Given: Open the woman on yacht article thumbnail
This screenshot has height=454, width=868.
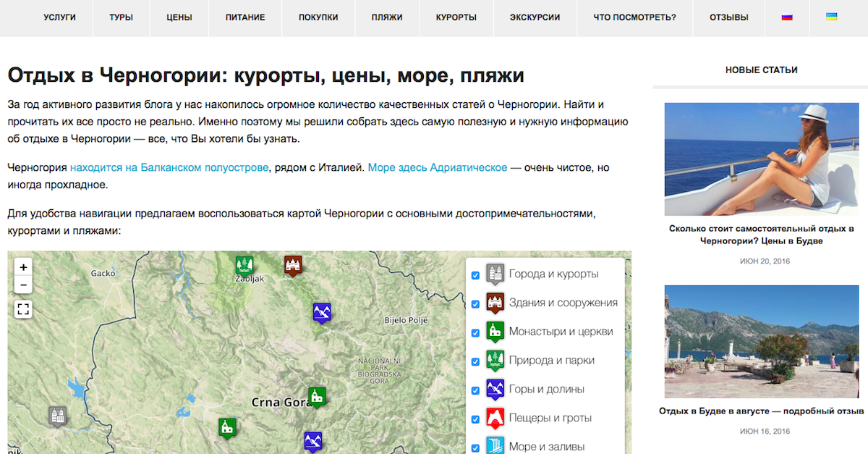Looking at the screenshot, I should pos(761,159).
